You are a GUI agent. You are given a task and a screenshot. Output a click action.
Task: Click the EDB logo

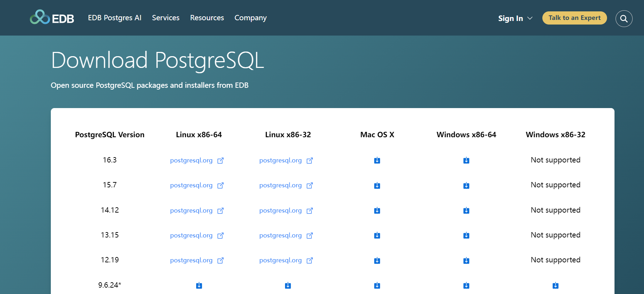(x=52, y=17)
